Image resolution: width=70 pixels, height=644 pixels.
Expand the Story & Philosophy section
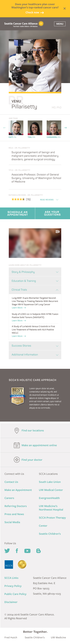pos(35,272)
